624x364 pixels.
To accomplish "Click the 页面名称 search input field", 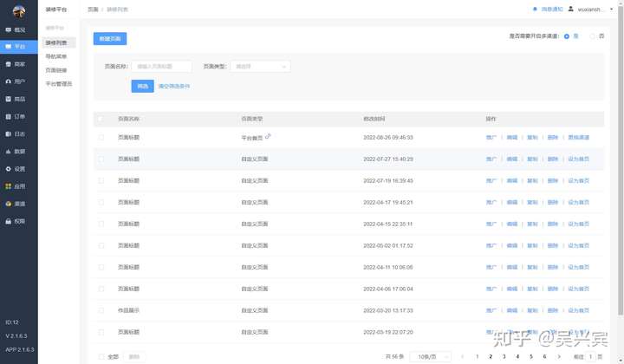I will (161, 67).
